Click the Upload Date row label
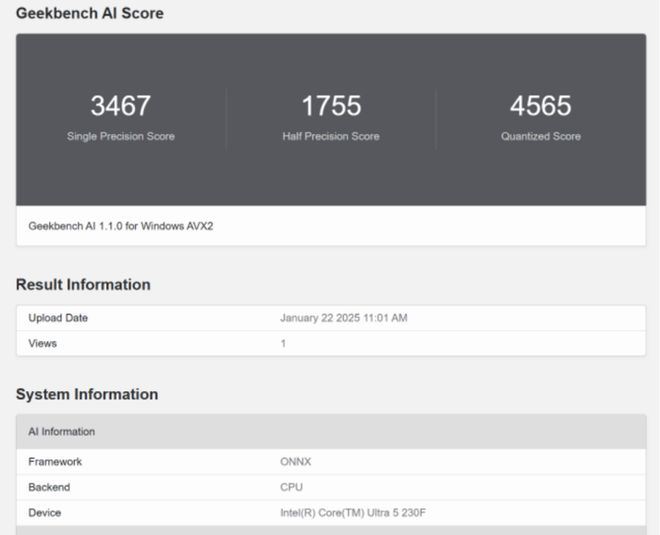660x535 pixels. [58, 318]
